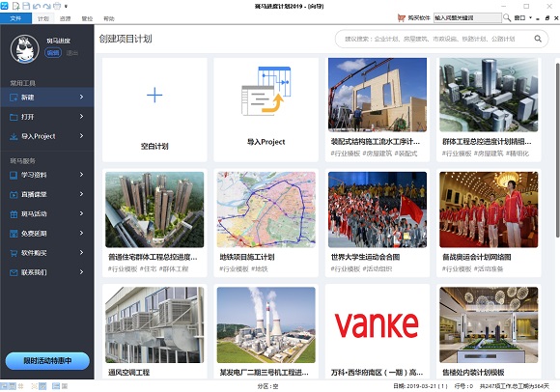Screen dimensions: 560x392
Task: Click the 斑马活动 gift icon
Action: coord(14,214)
